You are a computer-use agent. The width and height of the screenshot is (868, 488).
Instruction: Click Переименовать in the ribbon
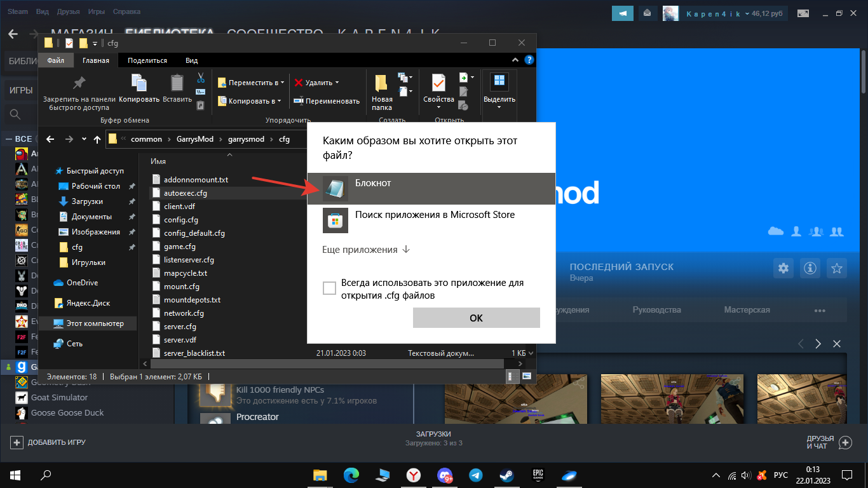[x=327, y=100]
